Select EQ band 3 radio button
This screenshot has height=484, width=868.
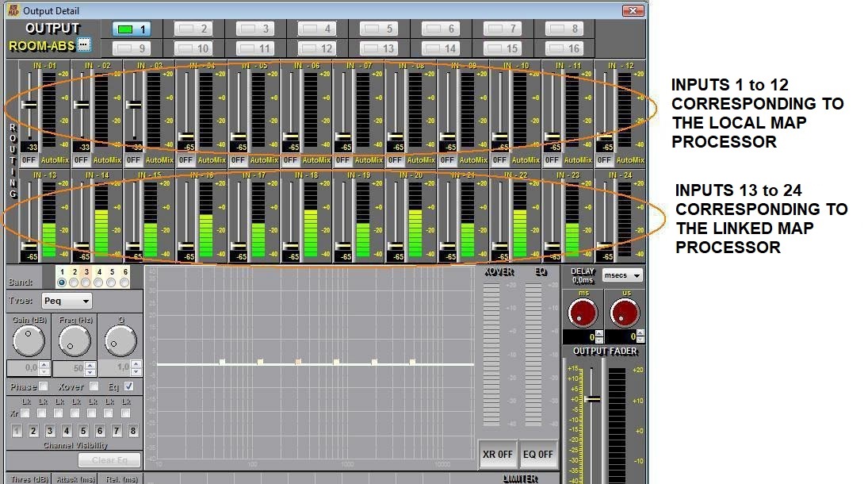86,282
